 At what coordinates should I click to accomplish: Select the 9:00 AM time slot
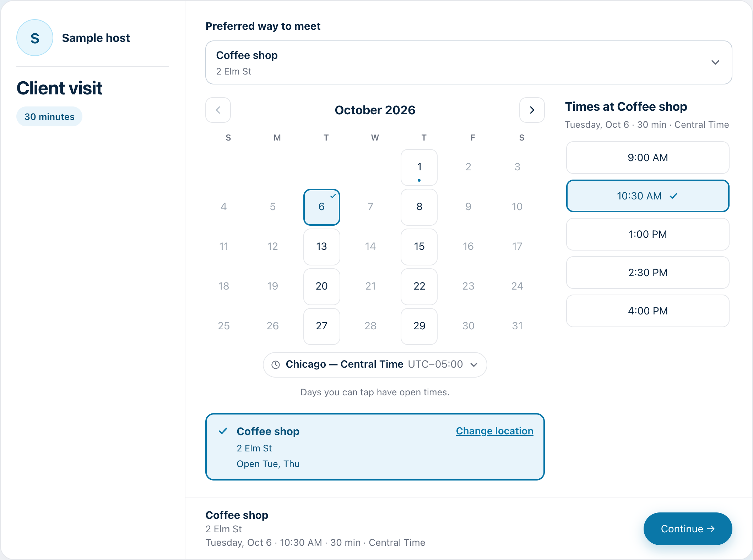point(648,158)
